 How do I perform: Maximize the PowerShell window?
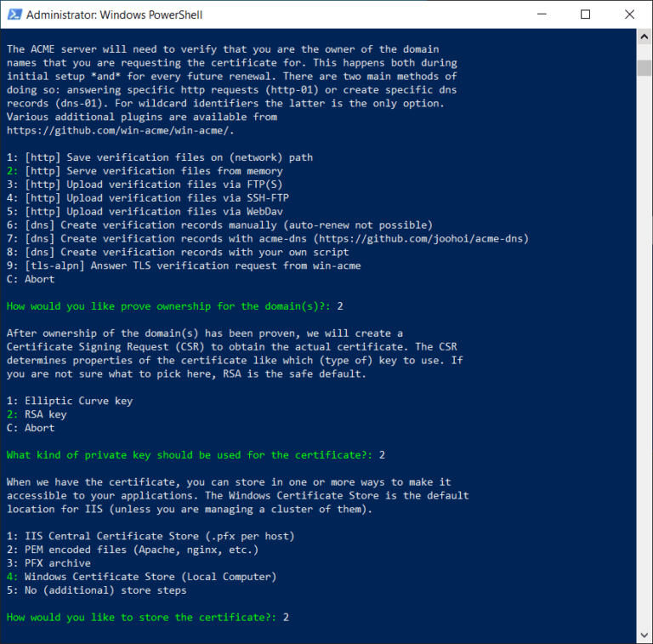(x=586, y=14)
